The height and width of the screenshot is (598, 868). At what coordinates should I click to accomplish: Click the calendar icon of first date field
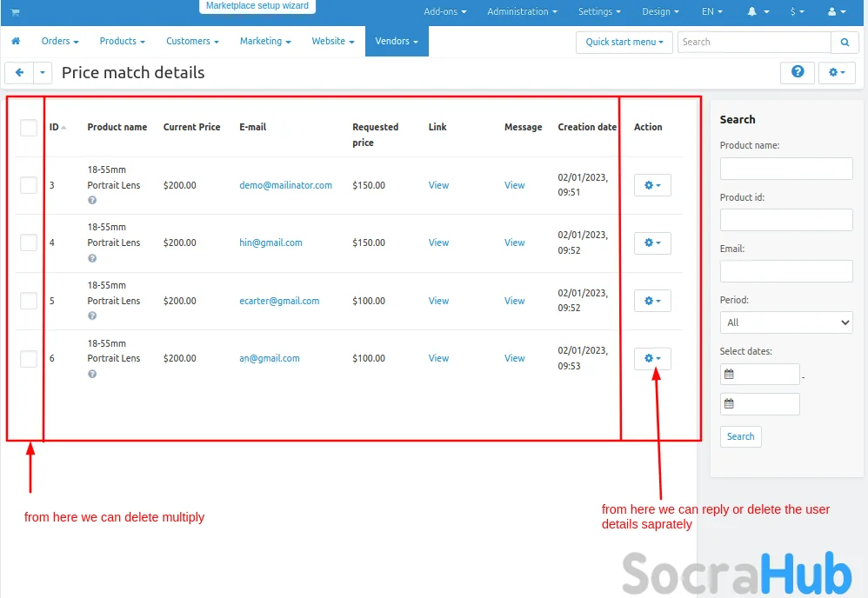point(730,375)
